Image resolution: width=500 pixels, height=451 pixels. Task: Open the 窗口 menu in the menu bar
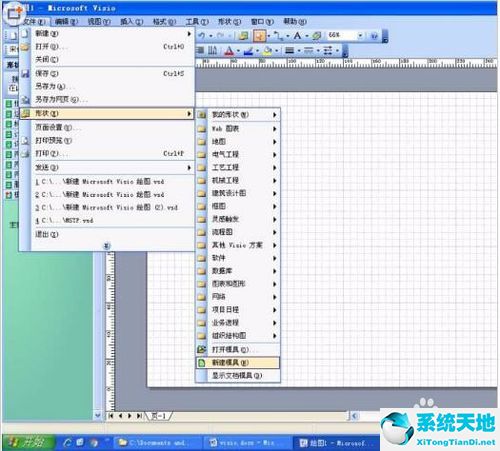(262, 22)
